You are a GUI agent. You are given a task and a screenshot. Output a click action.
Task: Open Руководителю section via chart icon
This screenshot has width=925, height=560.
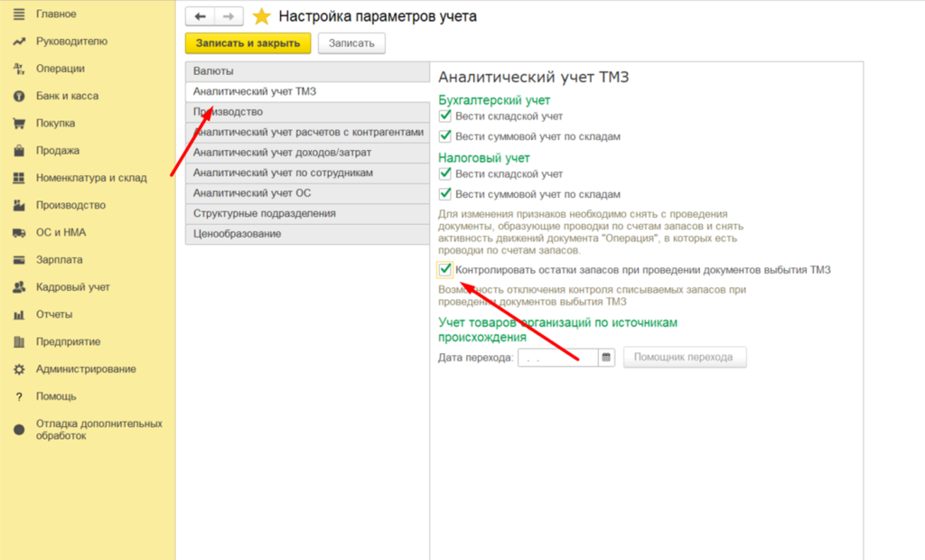click(19, 41)
